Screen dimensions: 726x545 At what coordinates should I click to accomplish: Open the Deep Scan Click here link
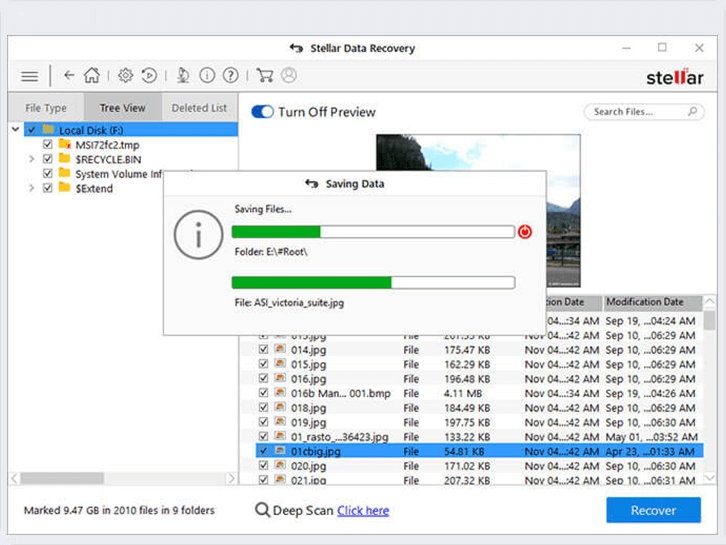click(x=363, y=510)
